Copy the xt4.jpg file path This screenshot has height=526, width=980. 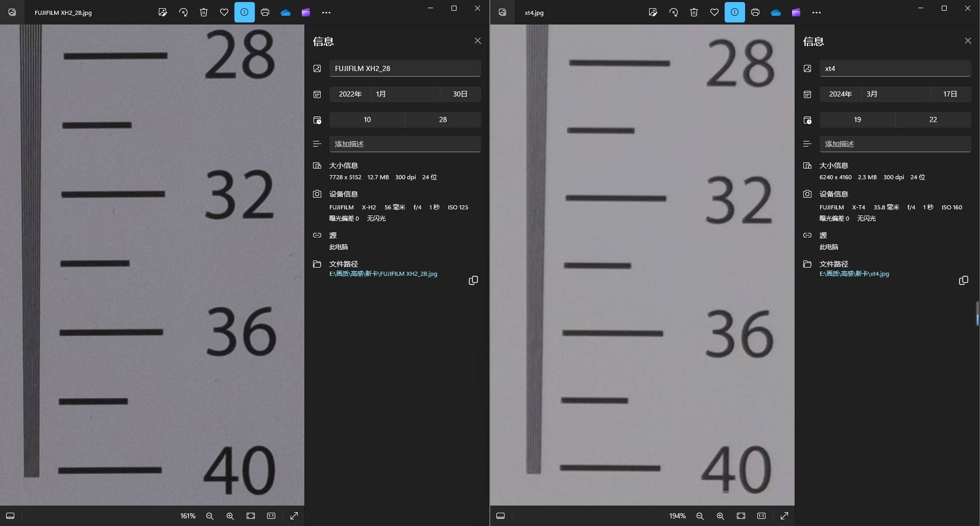click(x=963, y=280)
